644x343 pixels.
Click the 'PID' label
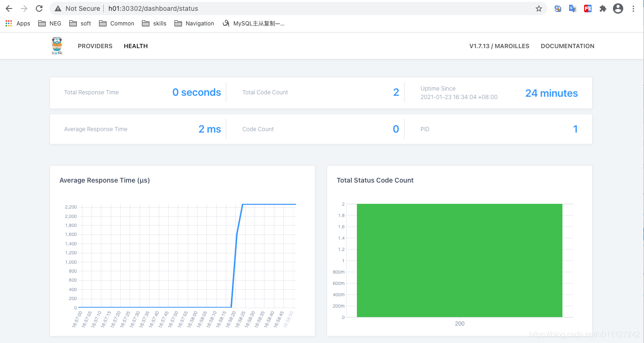click(x=425, y=129)
